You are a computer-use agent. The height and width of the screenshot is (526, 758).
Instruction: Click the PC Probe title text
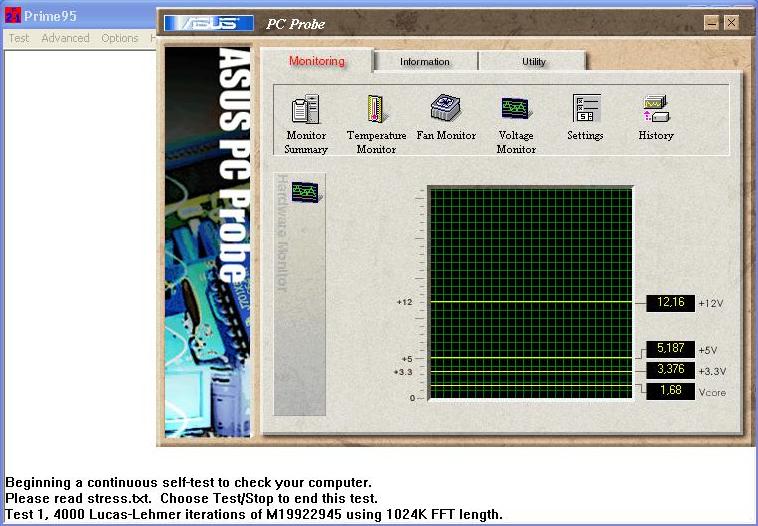pos(295,24)
